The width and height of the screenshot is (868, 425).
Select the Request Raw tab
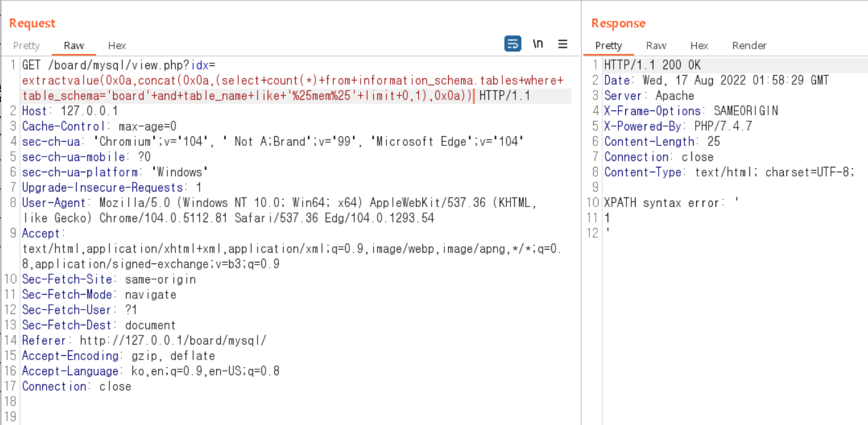tap(74, 46)
